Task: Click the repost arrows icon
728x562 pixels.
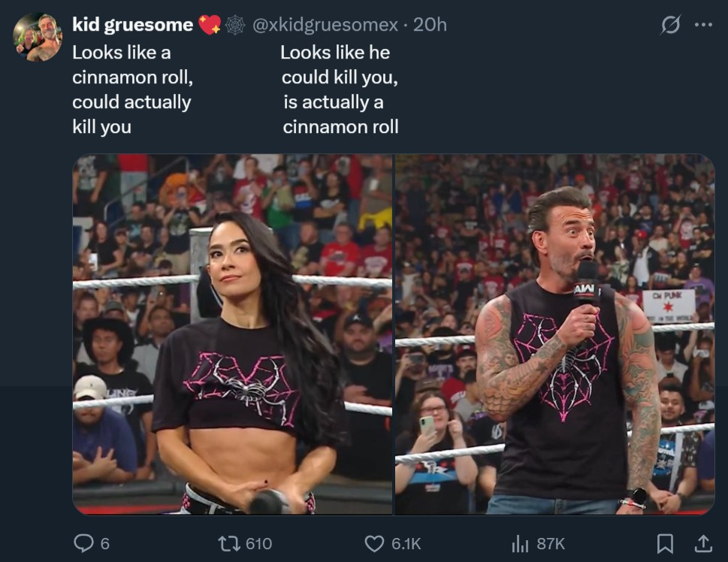Action: 229,543
